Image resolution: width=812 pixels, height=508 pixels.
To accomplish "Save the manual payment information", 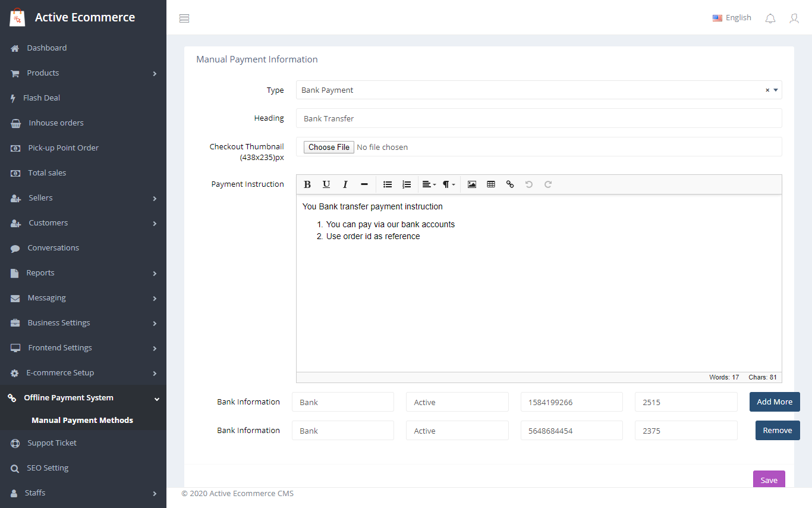I will pos(769,480).
